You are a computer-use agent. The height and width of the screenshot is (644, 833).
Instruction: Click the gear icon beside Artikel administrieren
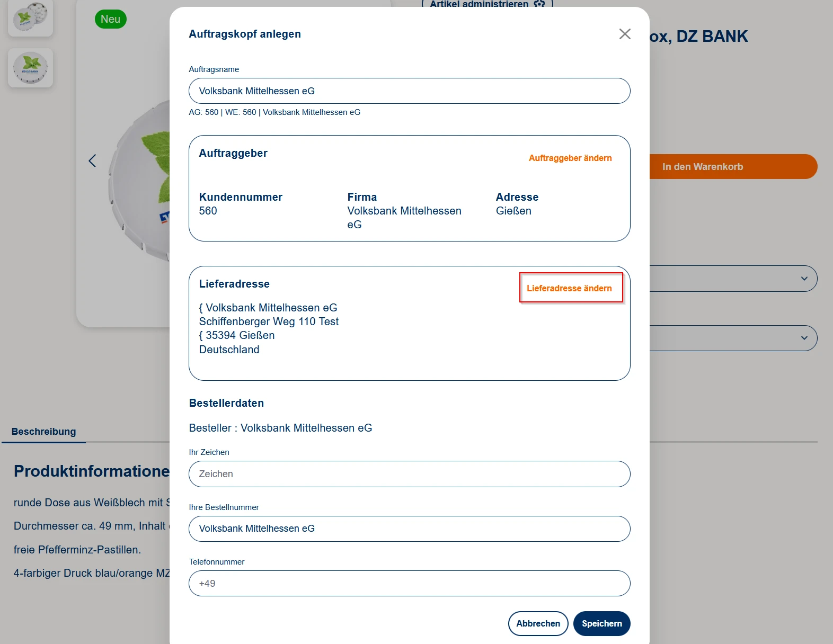point(539,4)
